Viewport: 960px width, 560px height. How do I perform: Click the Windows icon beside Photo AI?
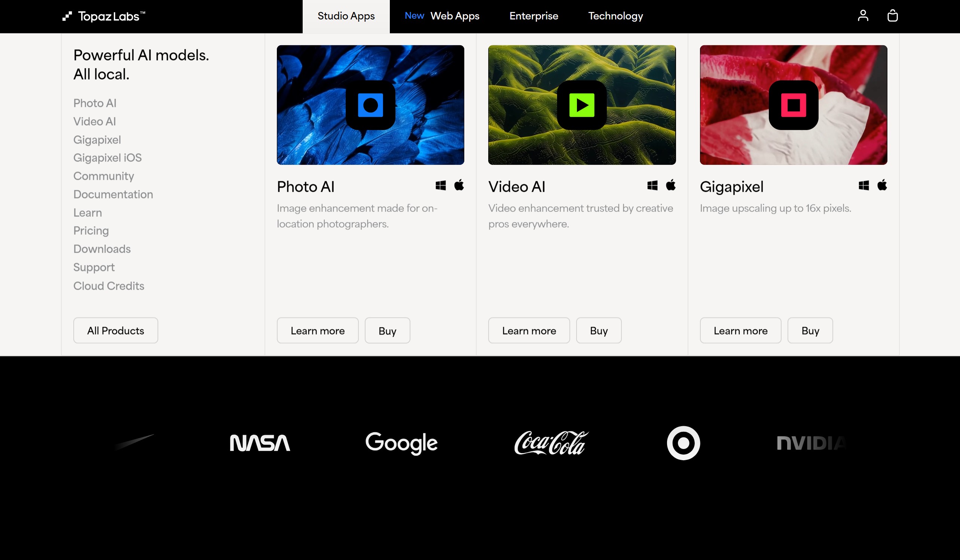click(441, 185)
